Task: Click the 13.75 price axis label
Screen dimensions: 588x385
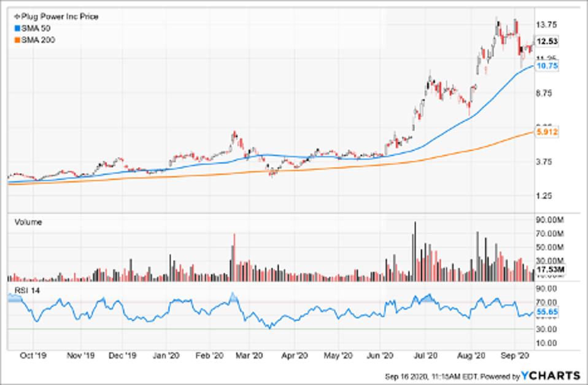Action: (546, 25)
